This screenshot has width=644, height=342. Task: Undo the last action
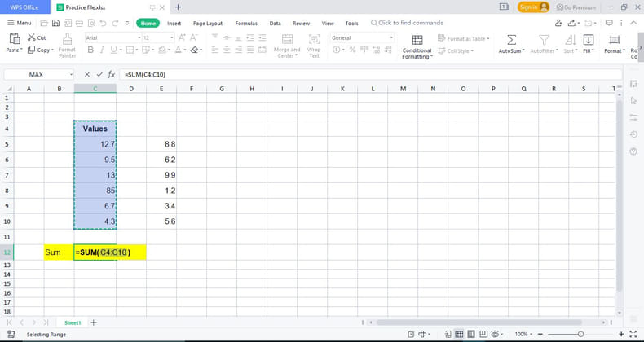point(103,23)
